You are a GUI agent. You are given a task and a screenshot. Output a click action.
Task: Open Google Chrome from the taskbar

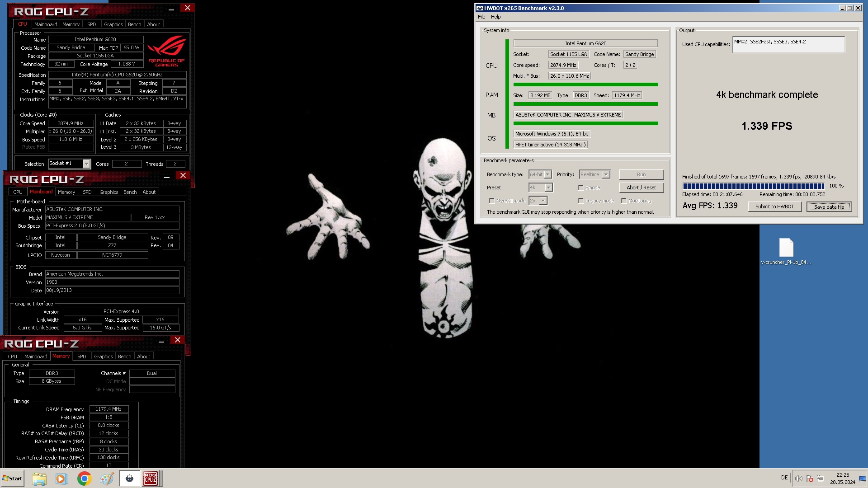84,479
